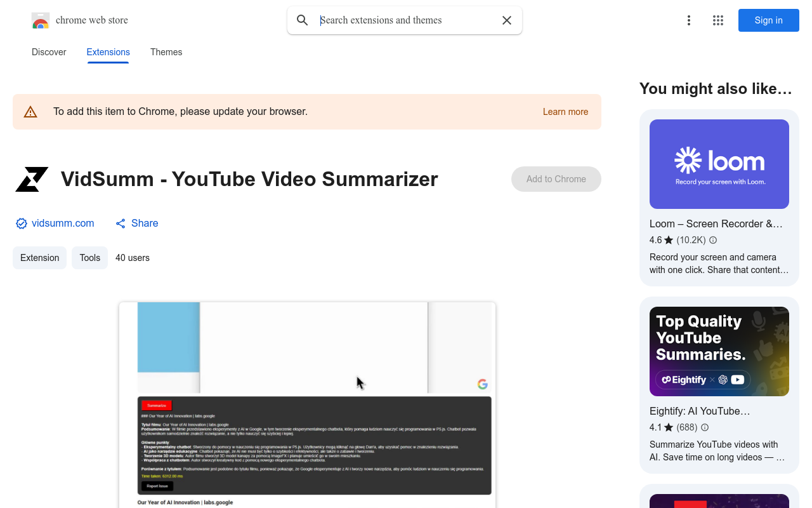
Task: Visit the vidsumm.com link
Action: coord(63,224)
